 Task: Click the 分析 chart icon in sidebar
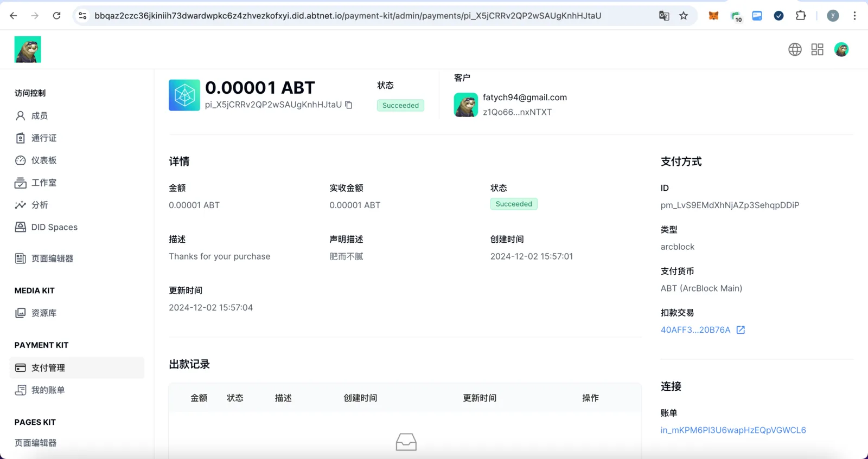pyautogui.click(x=20, y=205)
